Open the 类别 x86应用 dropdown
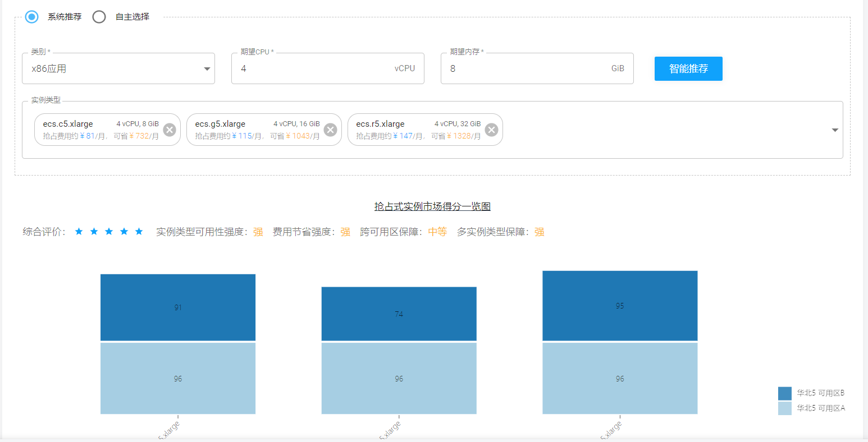Viewport: 868px width, 442px height. coord(118,68)
